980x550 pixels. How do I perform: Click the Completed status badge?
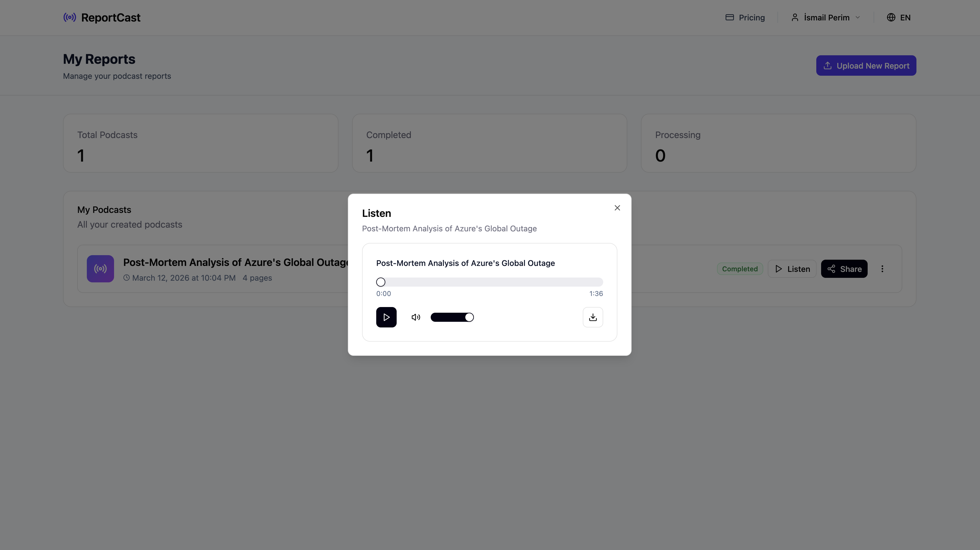point(740,269)
